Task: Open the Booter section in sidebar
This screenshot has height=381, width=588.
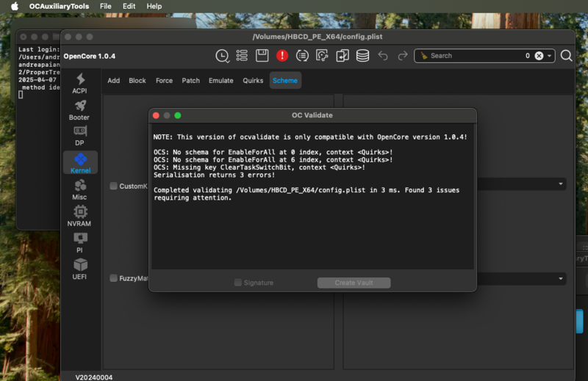Action: tap(79, 110)
